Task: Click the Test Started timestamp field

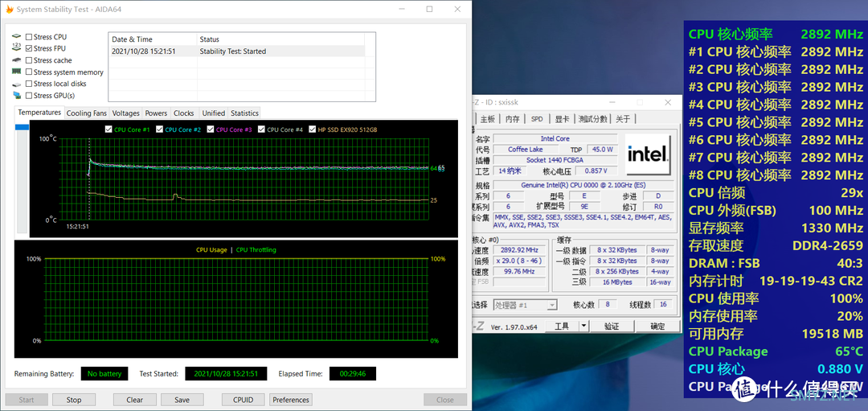Action: coord(226,373)
